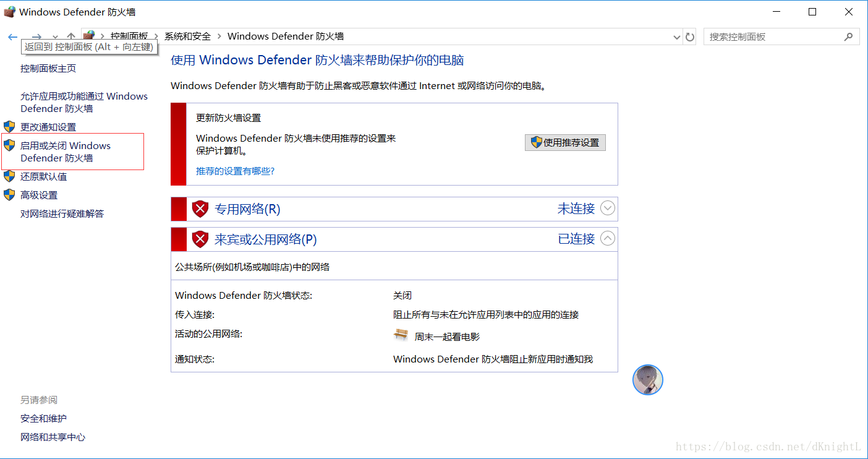Click the network name 周末一起看电影
This screenshot has width=868, height=459.
[x=447, y=337]
